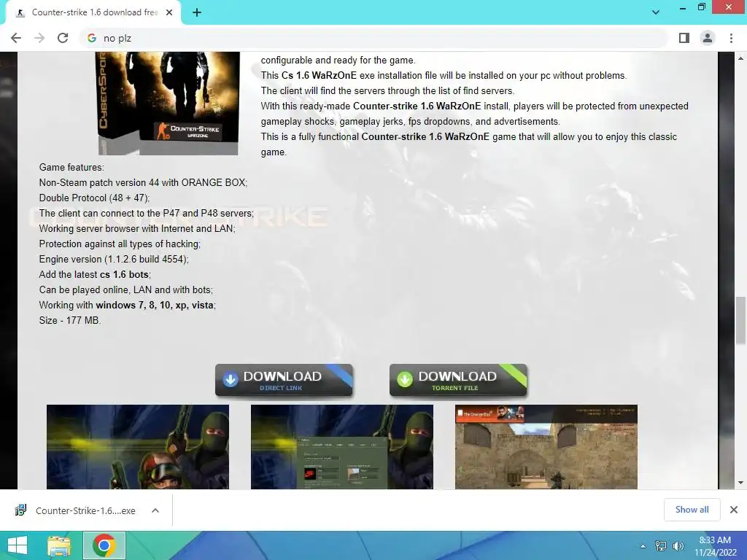
Task: Click 'Non-Steam patch version 44 with ORANGE BOX;'
Action: tap(144, 182)
